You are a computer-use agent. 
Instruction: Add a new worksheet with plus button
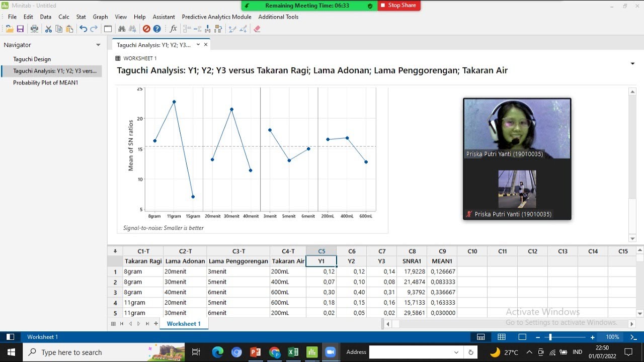click(x=156, y=324)
